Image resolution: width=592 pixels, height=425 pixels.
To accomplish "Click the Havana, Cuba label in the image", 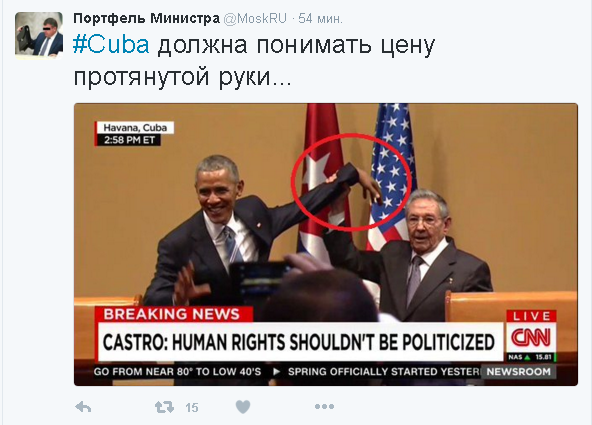I will pos(135,128).
